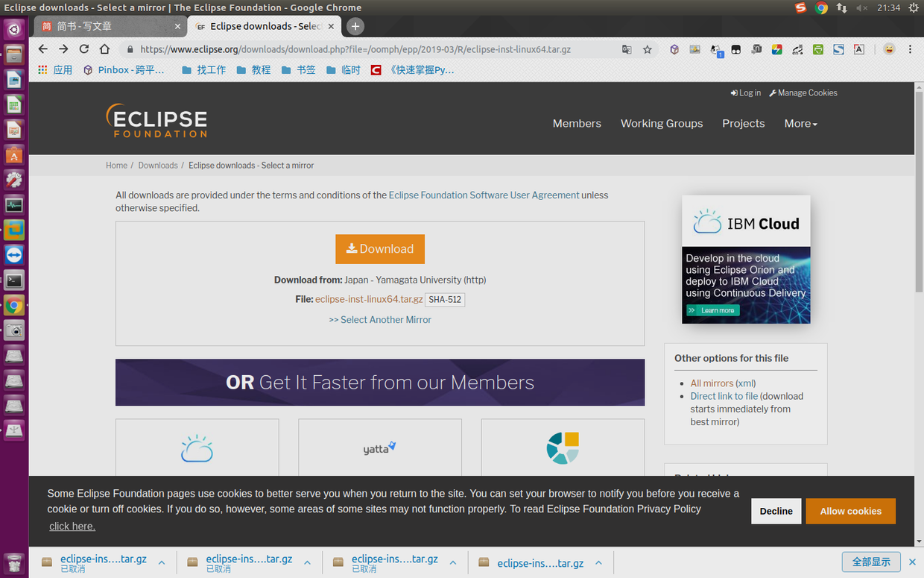Open system power gear menu
The image size is (924, 578).
click(914, 7)
